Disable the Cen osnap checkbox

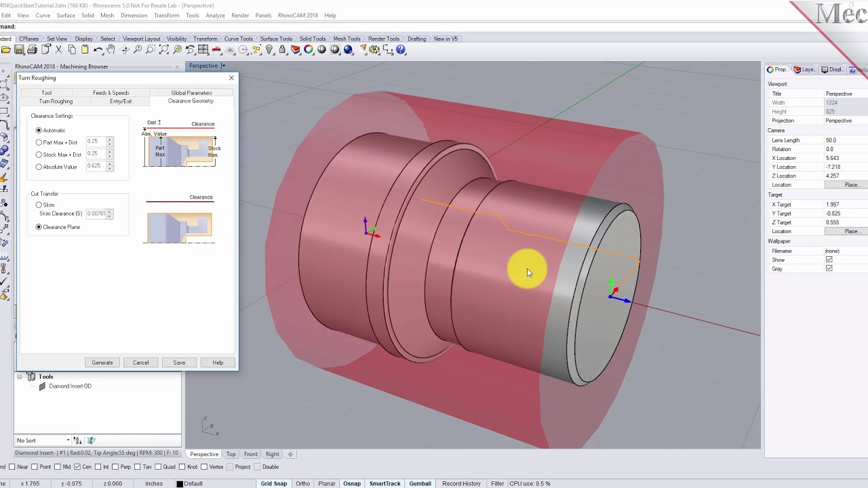tap(77, 467)
